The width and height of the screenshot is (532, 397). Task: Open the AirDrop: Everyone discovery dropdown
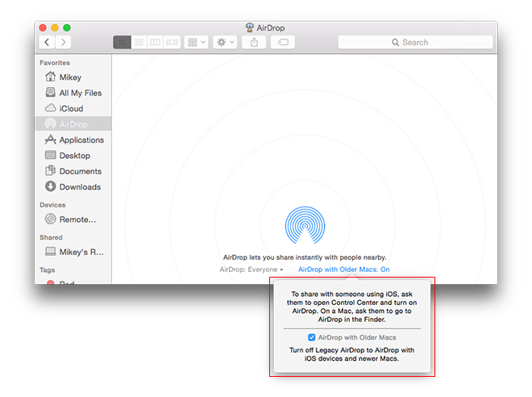click(251, 270)
